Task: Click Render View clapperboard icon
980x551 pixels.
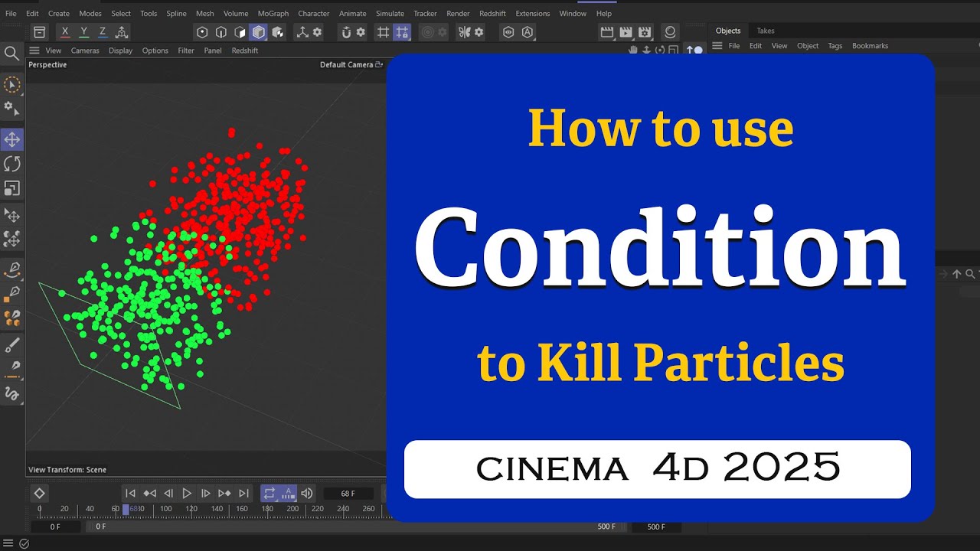Action: pos(607,32)
